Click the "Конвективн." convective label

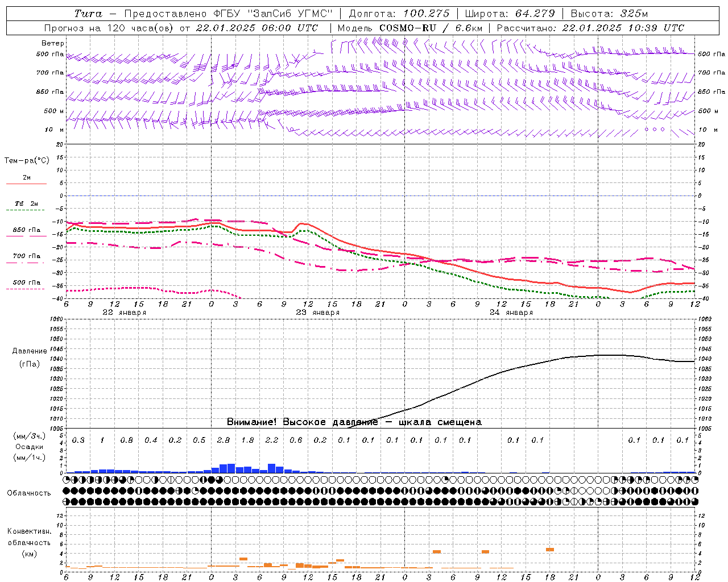coord(29,531)
